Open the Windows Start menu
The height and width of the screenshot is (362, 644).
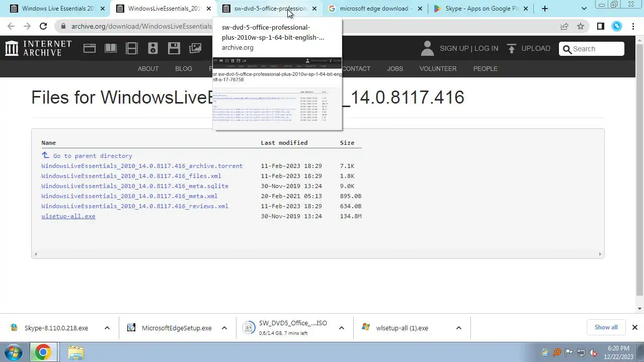13,352
